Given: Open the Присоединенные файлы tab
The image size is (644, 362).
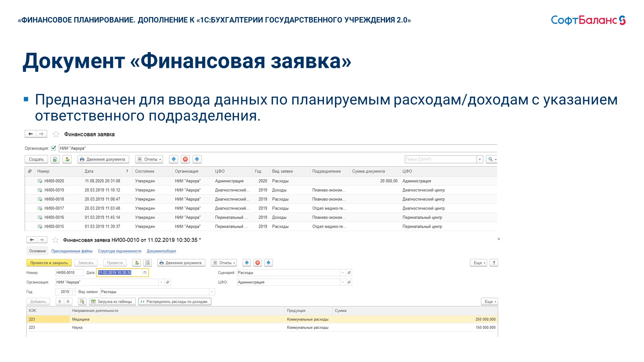Looking at the screenshot, I should click(72, 251).
